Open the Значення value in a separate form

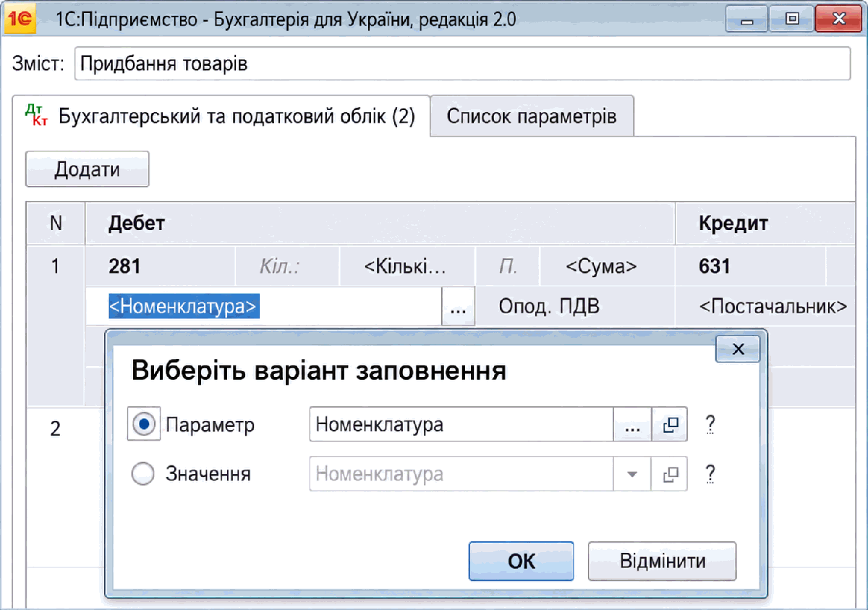coord(670,474)
